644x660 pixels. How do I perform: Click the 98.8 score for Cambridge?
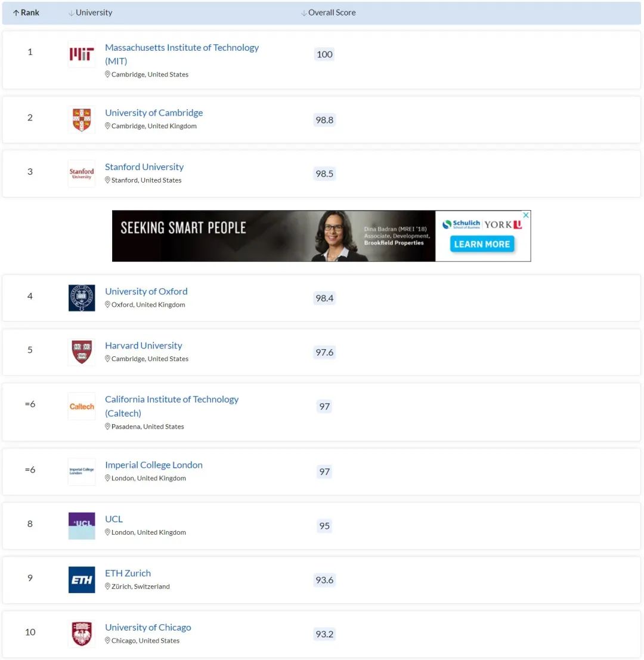pos(324,120)
